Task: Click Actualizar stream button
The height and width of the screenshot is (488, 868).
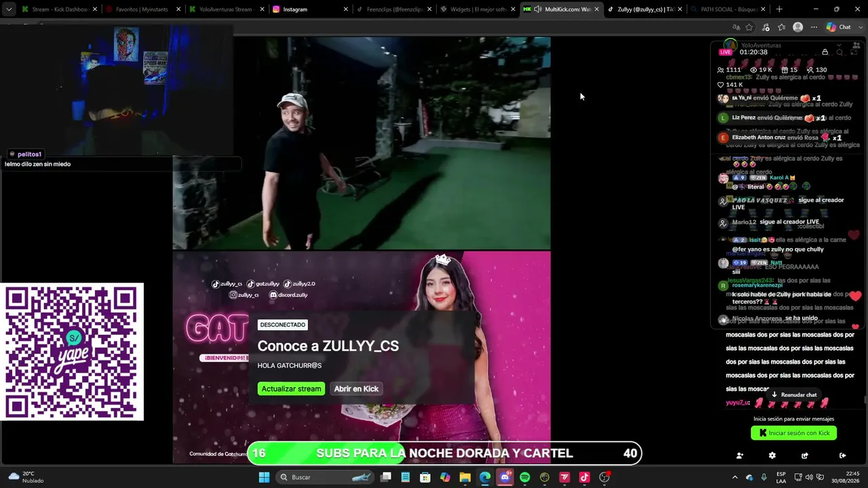Action: tap(291, 388)
